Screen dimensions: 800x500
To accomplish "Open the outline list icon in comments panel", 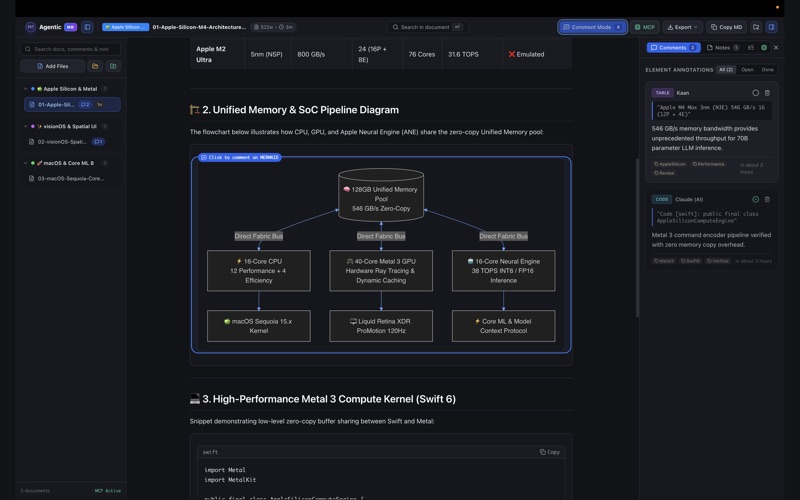I will point(751,47).
